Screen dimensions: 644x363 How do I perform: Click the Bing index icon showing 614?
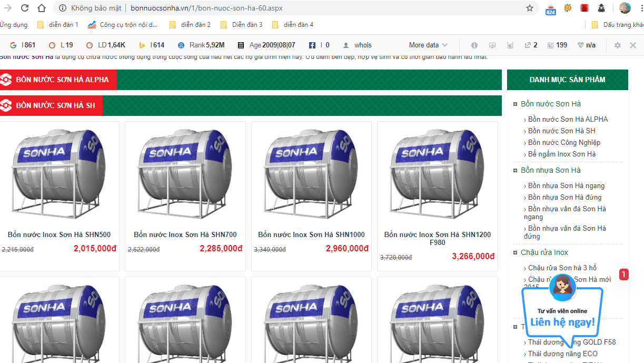142,45
